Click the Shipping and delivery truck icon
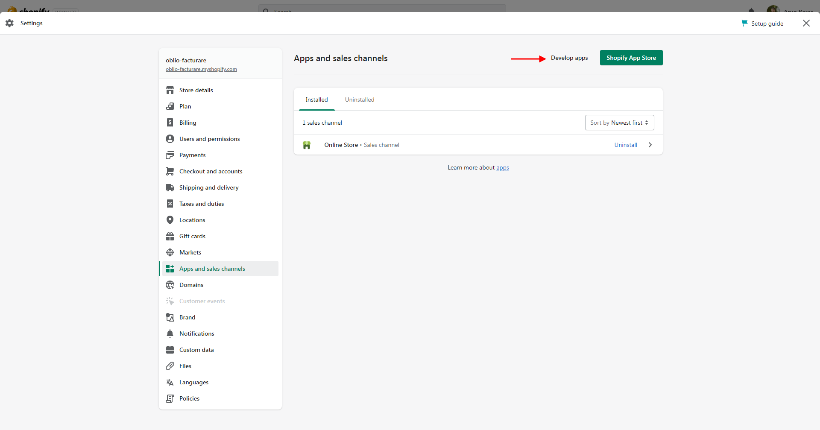The width and height of the screenshot is (820, 430). pyautogui.click(x=170, y=187)
